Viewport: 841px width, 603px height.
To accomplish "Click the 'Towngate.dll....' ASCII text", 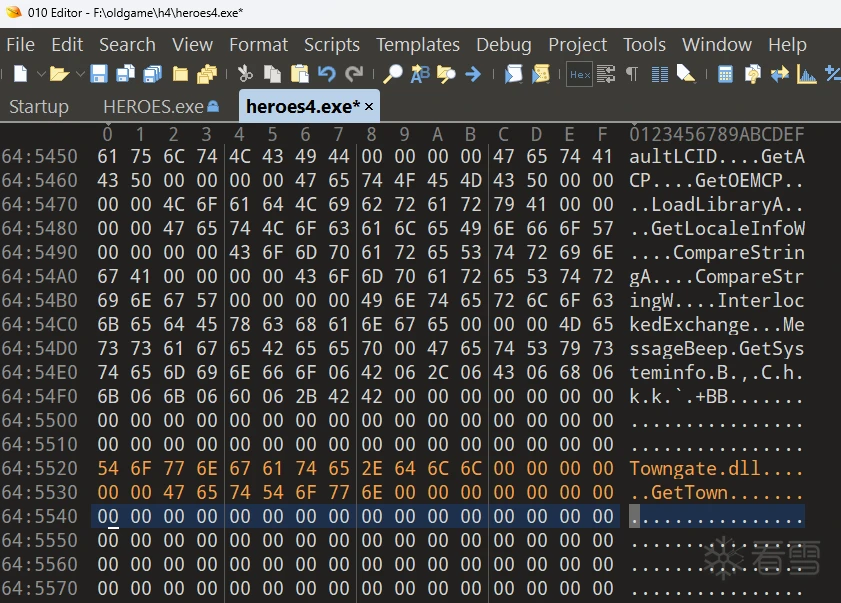I will tap(717, 468).
